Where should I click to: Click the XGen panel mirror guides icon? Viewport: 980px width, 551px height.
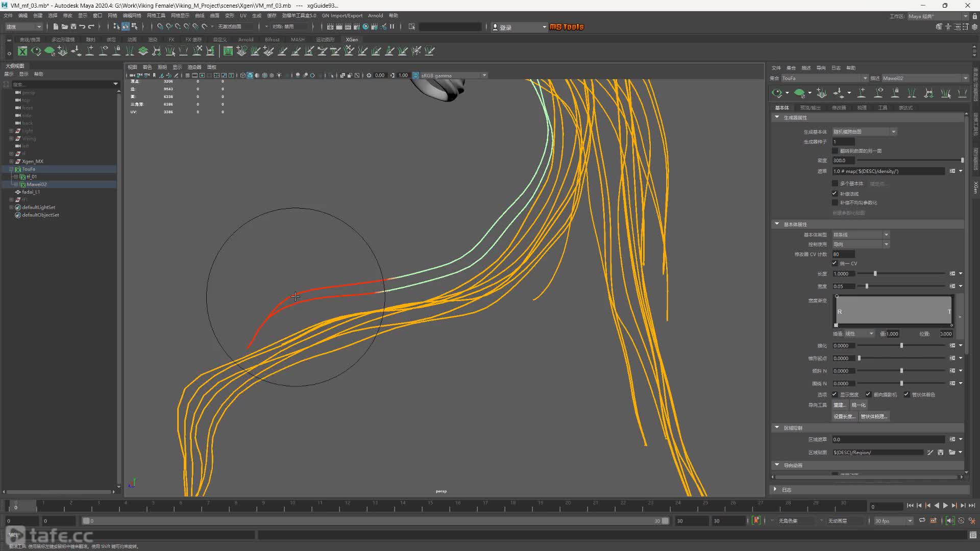pyautogui.click(x=928, y=93)
